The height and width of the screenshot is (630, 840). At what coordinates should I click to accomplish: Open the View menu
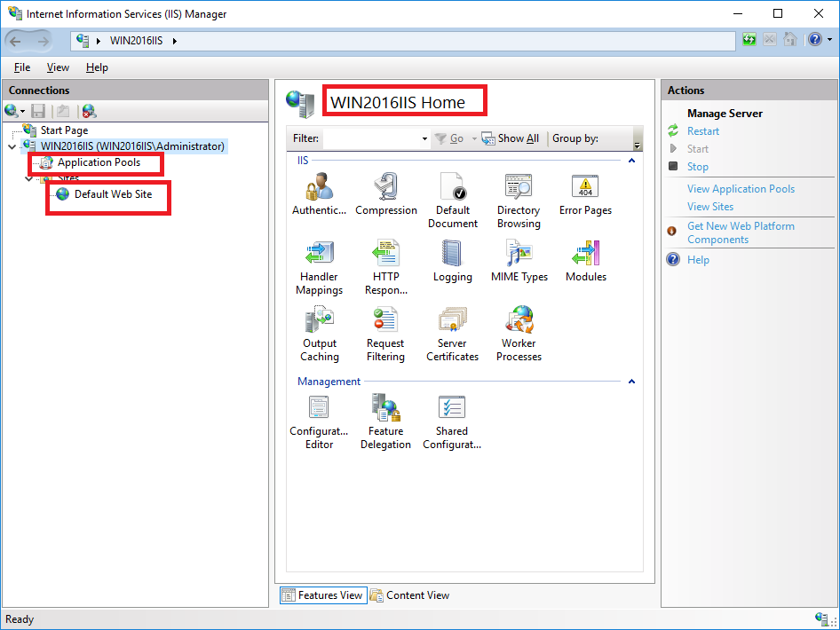click(x=58, y=67)
